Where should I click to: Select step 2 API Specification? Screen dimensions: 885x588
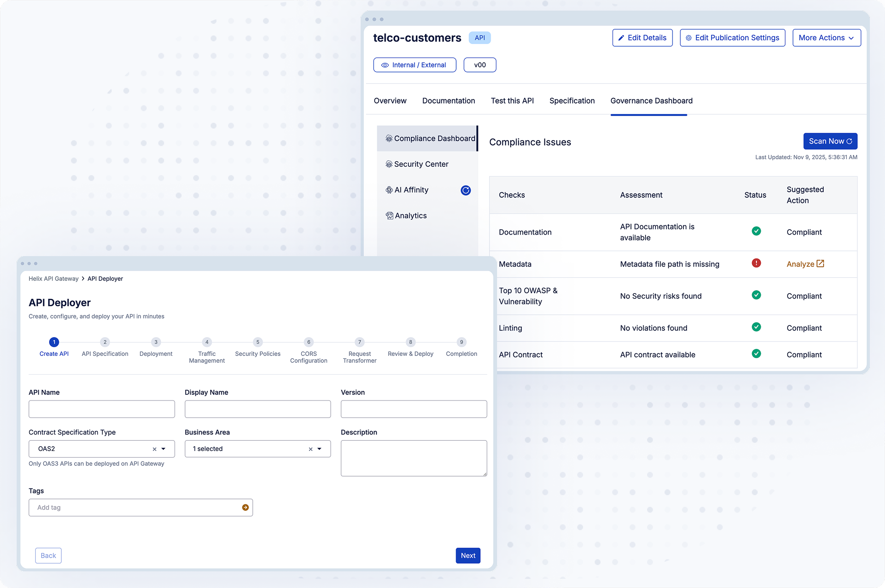105,342
